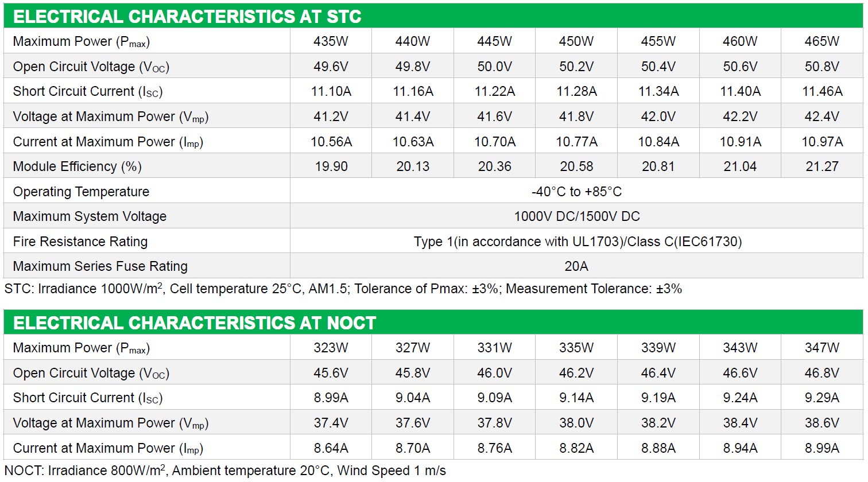Select the Fire Resistance Rating label
This screenshot has height=482, width=868.
point(80,242)
